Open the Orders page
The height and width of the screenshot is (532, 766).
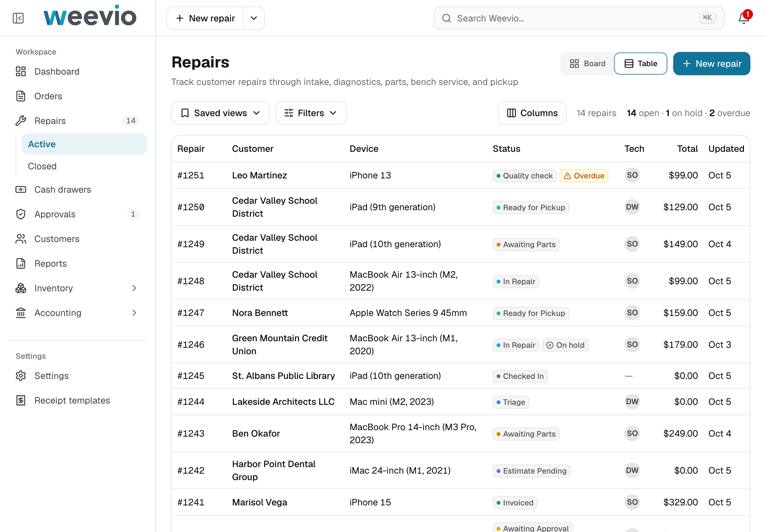pos(77,96)
